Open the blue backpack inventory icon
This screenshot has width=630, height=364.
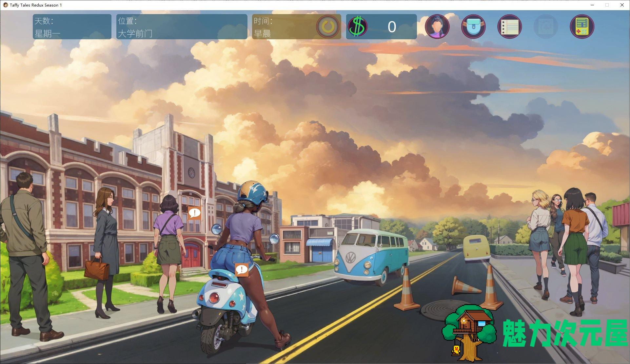pos(473,27)
